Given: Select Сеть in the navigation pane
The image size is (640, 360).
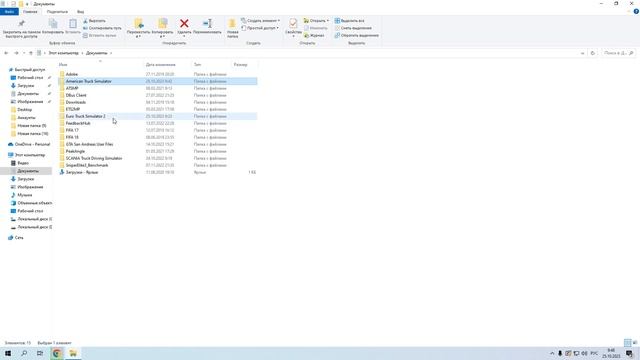Looking at the screenshot, I should click(x=19, y=238).
